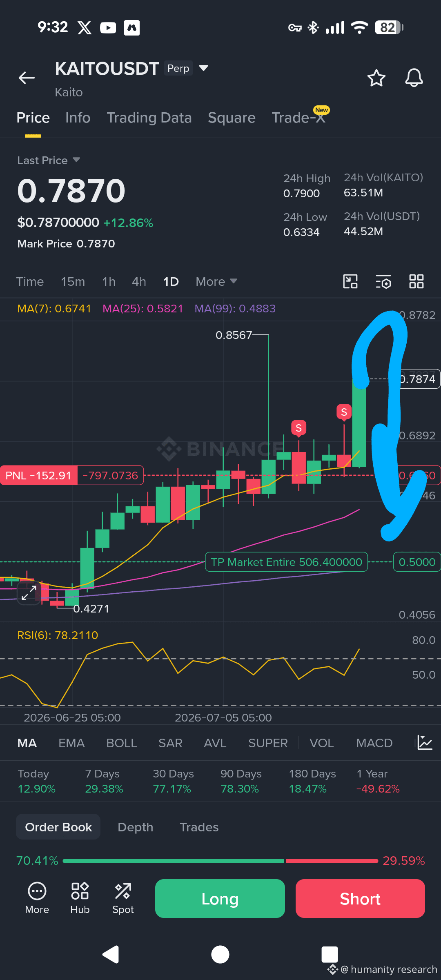
Task: Tap the lower S sell marker
Action: [x=298, y=428]
